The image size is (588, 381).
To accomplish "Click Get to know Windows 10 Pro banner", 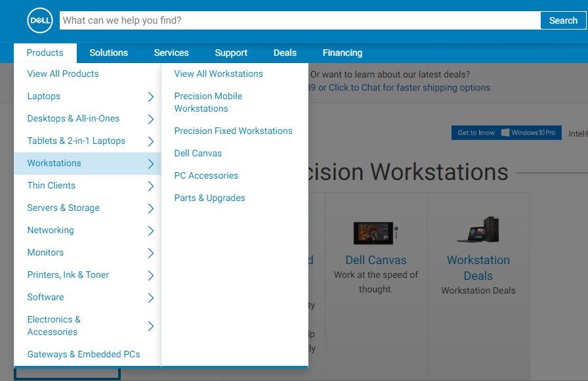I will [x=506, y=133].
